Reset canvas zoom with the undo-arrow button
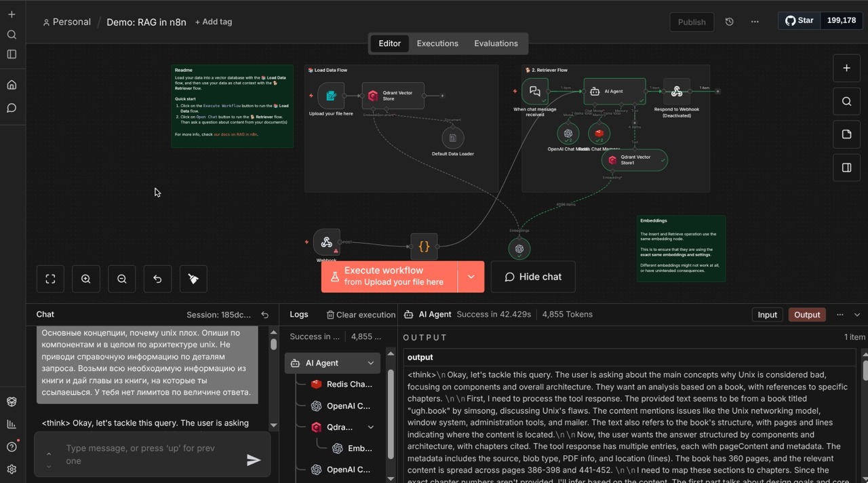The height and width of the screenshot is (483, 868). (x=157, y=279)
